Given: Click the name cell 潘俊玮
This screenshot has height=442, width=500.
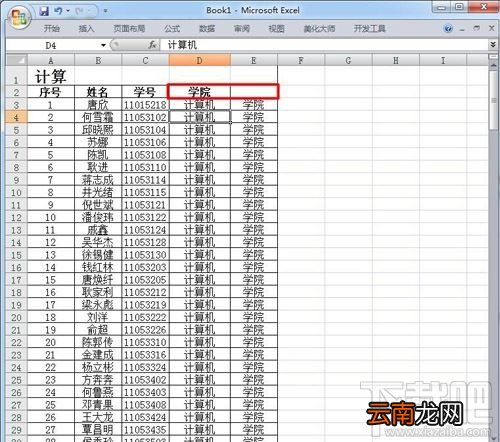Looking at the screenshot, I should (98, 217).
